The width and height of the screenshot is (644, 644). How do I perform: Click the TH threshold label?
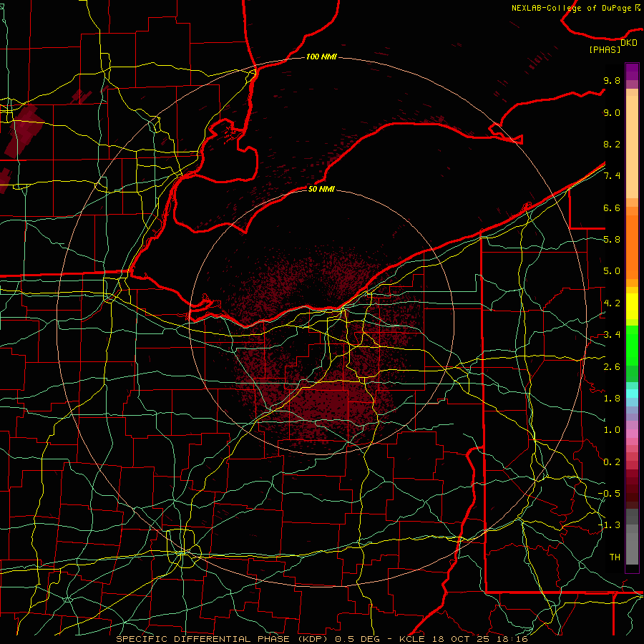(615, 557)
